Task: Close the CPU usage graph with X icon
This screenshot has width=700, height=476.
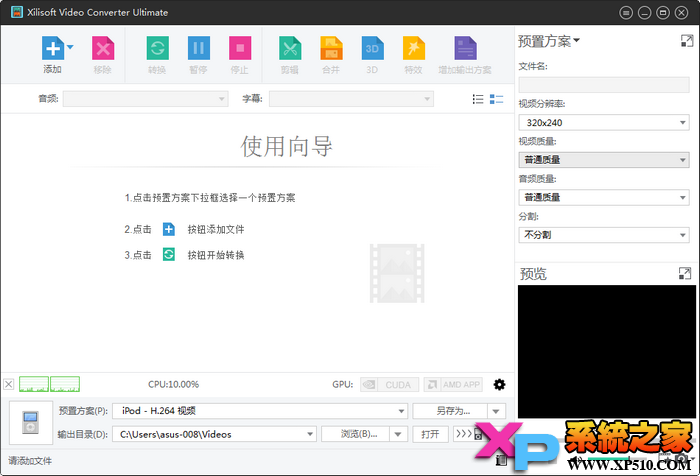Action: point(8,384)
